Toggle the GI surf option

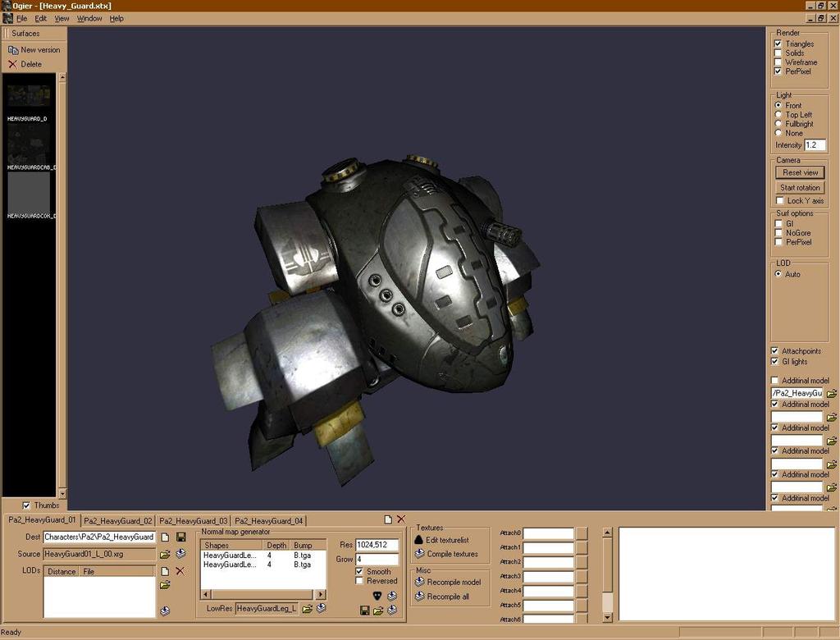pyautogui.click(x=779, y=224)
